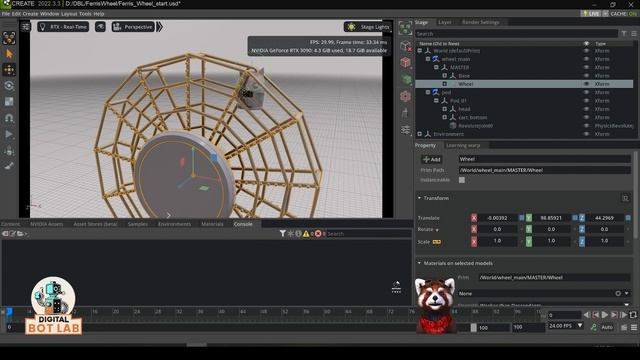
Task: Switch to the Materials browser tab
Action: click(x=212, y=224)
